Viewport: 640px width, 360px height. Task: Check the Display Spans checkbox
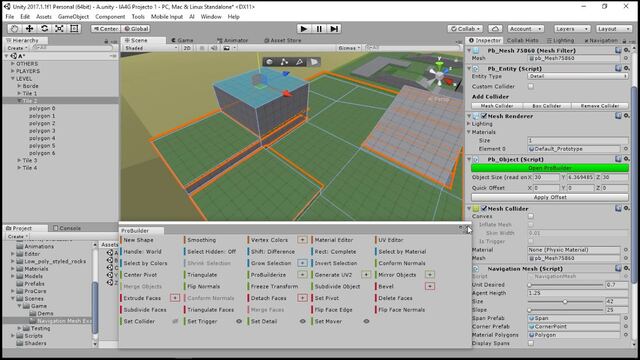tap(531, 343)
